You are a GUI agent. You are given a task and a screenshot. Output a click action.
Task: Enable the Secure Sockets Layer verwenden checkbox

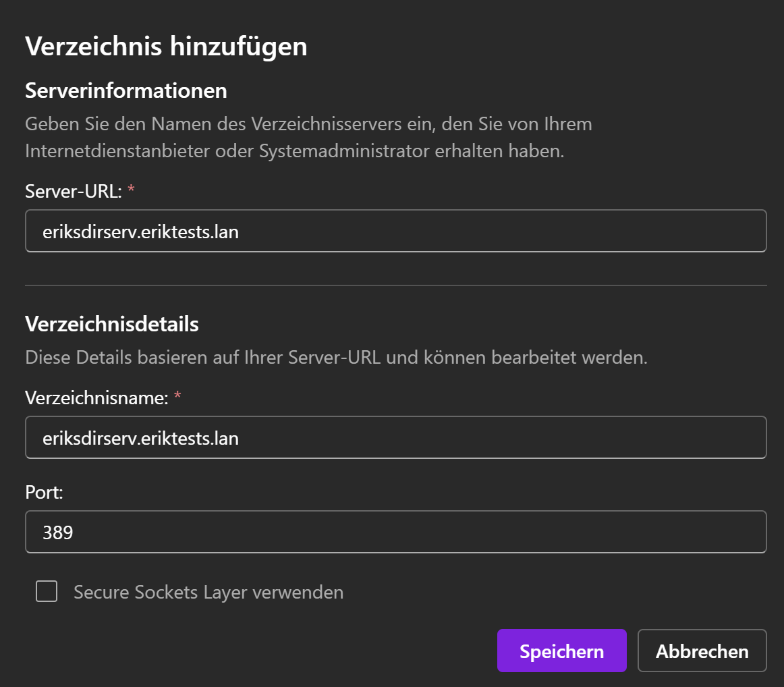pos(47,591)
